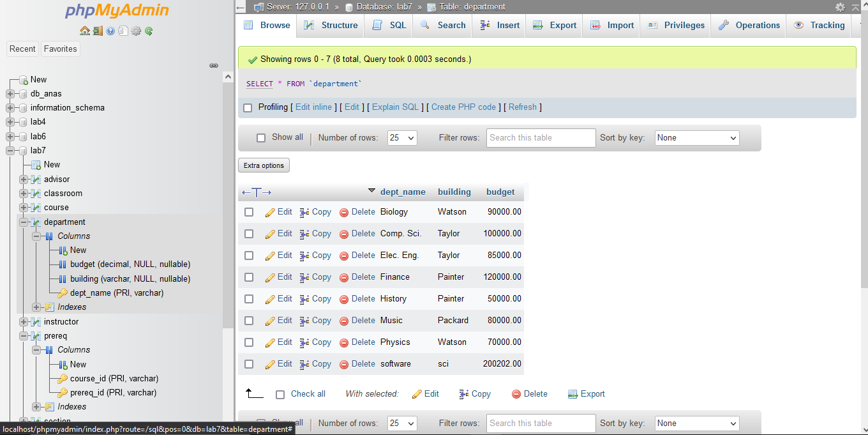Image resolution: width=868 pixels, height=435 pixels.
Task: Click the db_anas database icon
Action: pyautogui.click(x=24, y=94)
